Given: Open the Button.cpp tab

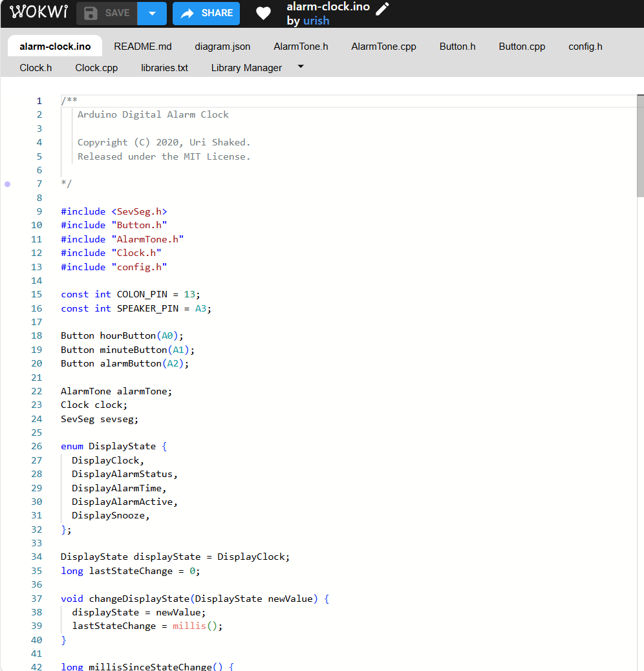Looking at the screenshot, I should (x=522, y=46).
